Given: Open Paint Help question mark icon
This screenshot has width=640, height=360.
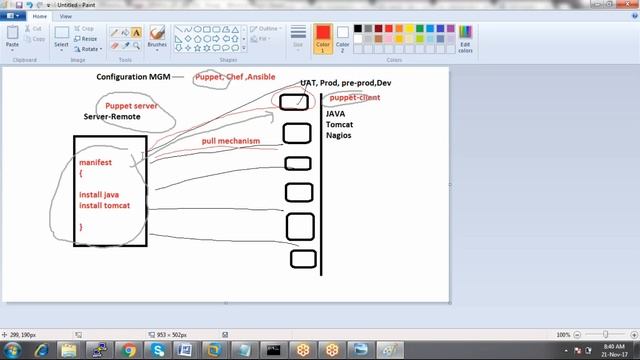Looking at the screenshot, I should click(x=635, y=16).
